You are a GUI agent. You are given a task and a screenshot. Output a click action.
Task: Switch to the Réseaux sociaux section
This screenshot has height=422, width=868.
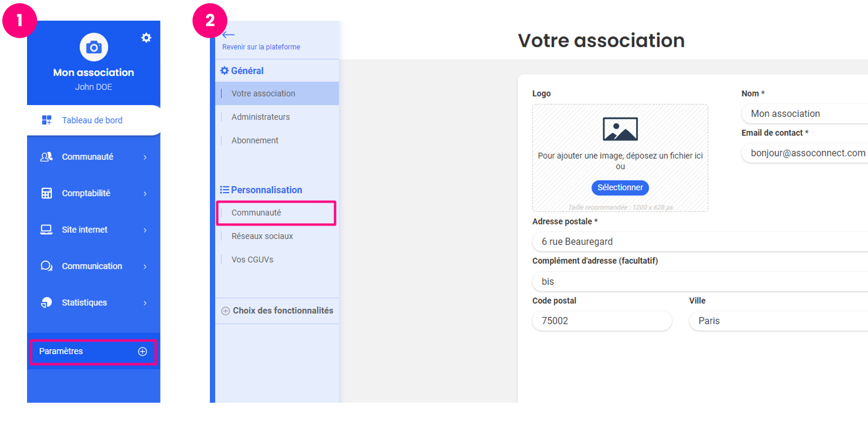(x=262, y=236)
